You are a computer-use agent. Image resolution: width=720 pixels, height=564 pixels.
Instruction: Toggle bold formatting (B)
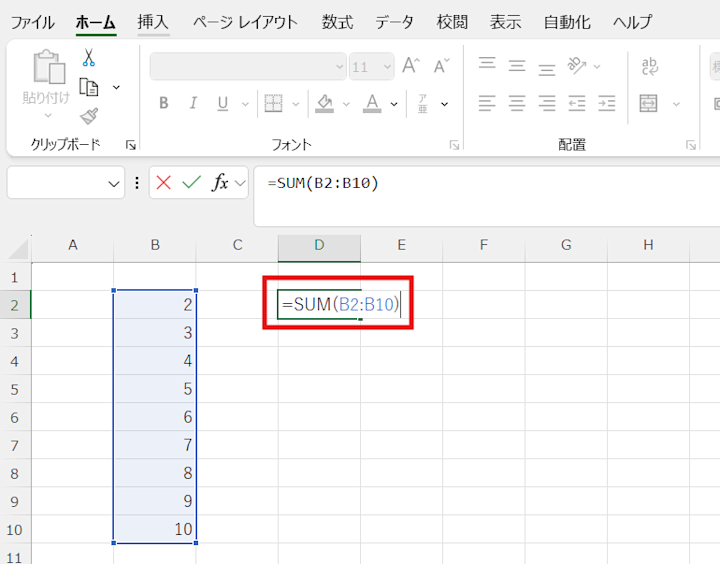163,103
